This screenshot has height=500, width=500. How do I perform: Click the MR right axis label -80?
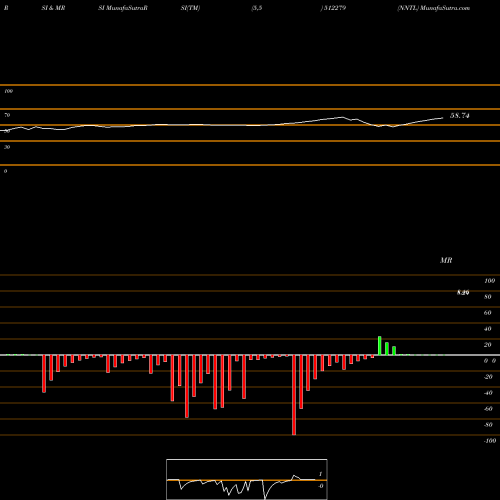[488, 425]
